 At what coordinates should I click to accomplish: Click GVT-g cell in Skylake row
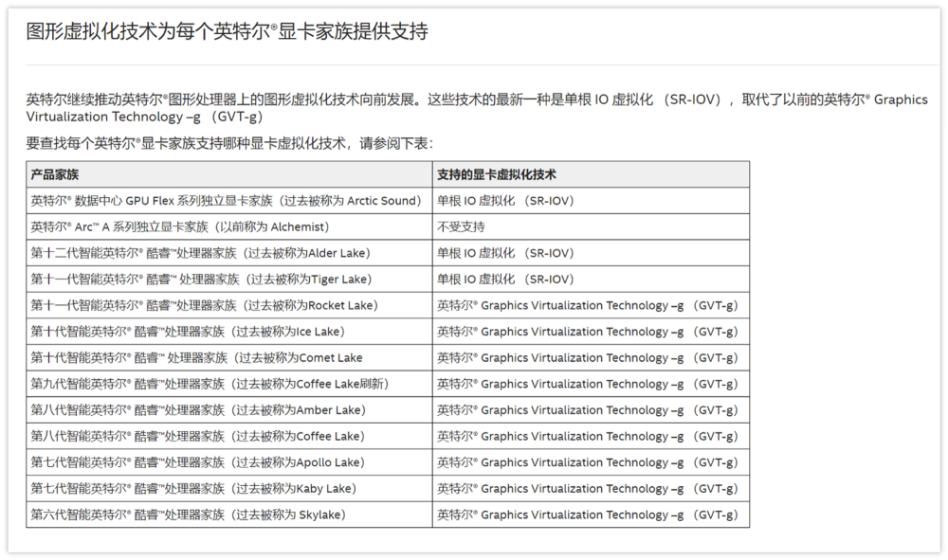pyautogui.click(x=591, y=515)
